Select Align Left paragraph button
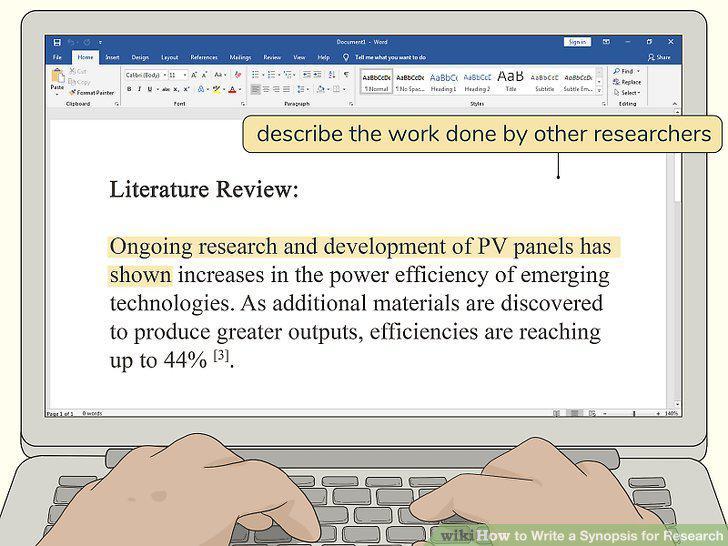Viewport: 728px width, 546px height. pyautogui.click(x=255, y=89)
